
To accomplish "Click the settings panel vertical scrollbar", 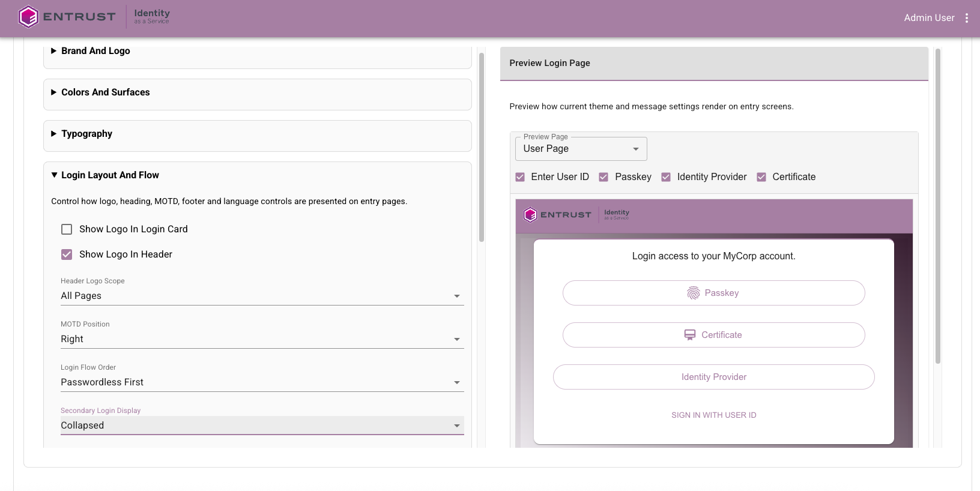I will pos(482,147).
